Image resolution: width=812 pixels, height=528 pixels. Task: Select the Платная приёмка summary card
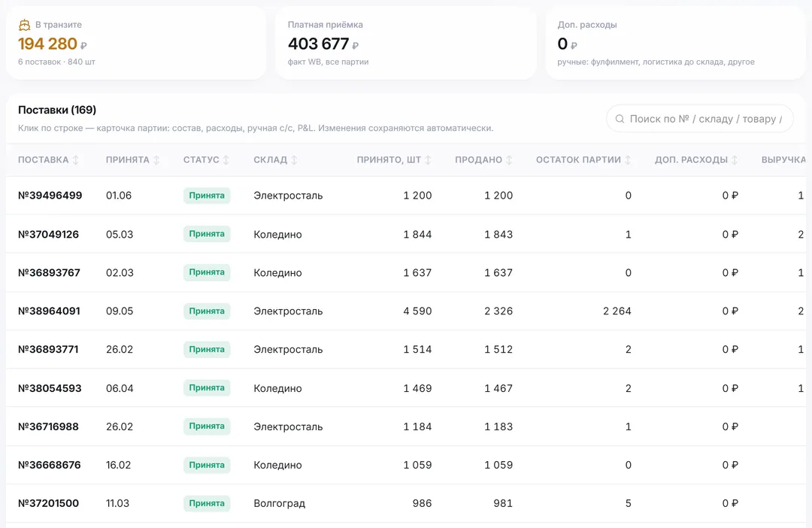click(406, 43)
